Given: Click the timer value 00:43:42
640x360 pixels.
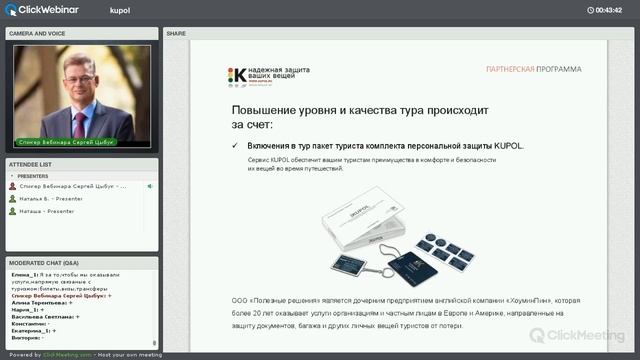Looking at the screenshot, I should click(609, 10).
